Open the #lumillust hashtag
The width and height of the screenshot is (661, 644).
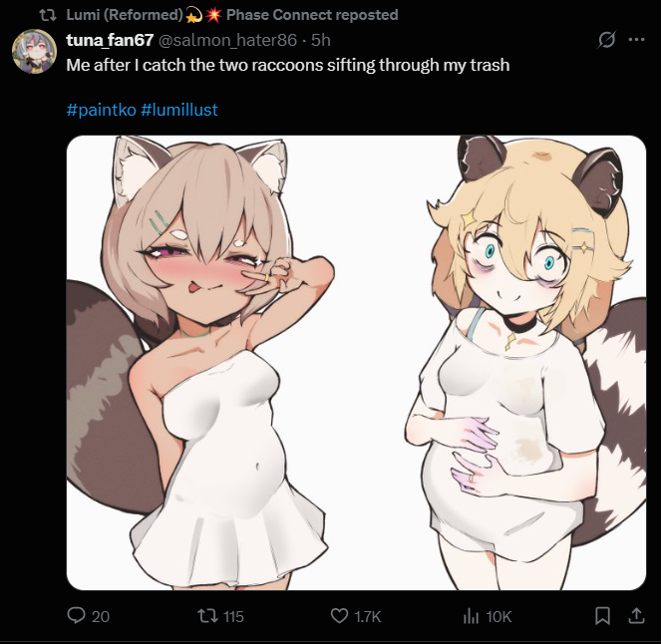coord(179,110)
